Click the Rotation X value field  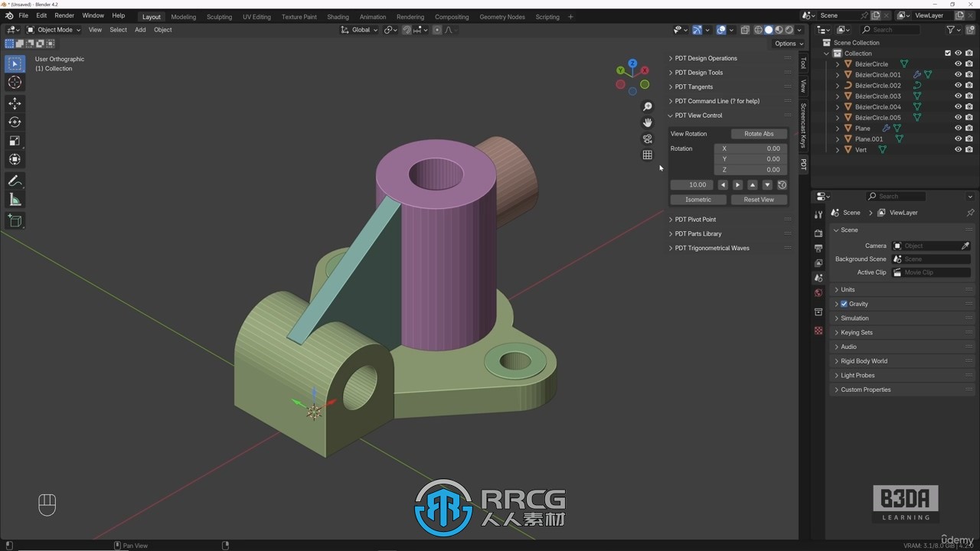[x=750, y=148]
